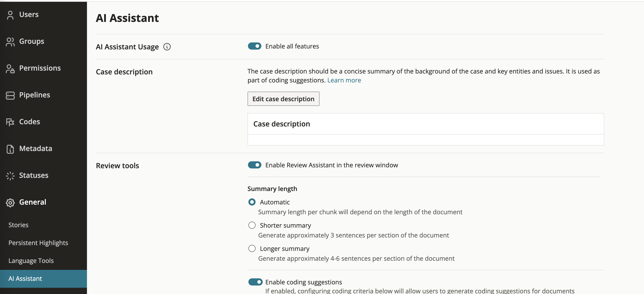Open the Metadata section

tap(36, 149)
